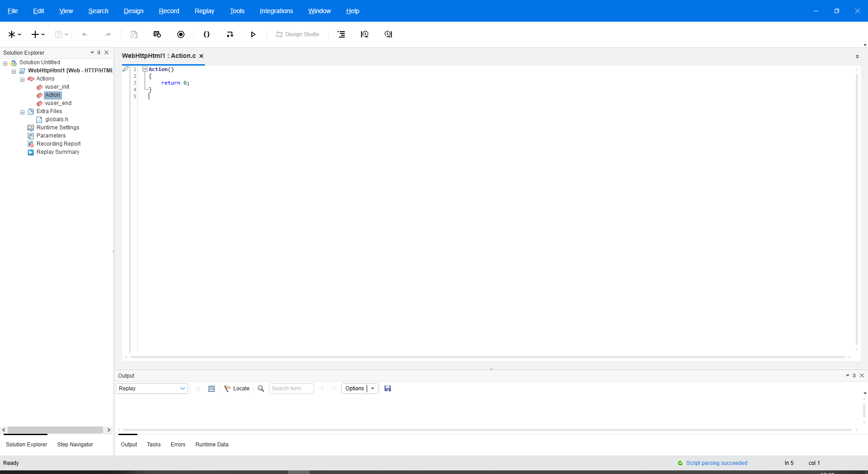Switch to the Errors tab
The width and height of the screenshot is (868, 474).
pos(178,445)
